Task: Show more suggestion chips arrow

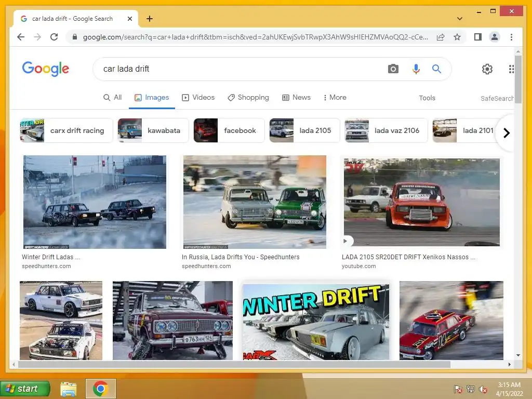Action: pyautogui.click(x=506, y=133)
